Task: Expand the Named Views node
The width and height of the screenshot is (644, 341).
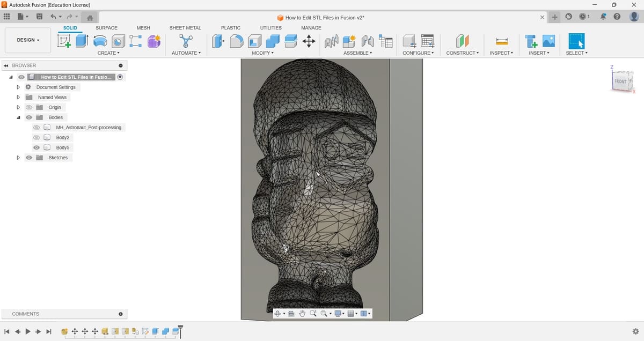Action: coord(18,98)
